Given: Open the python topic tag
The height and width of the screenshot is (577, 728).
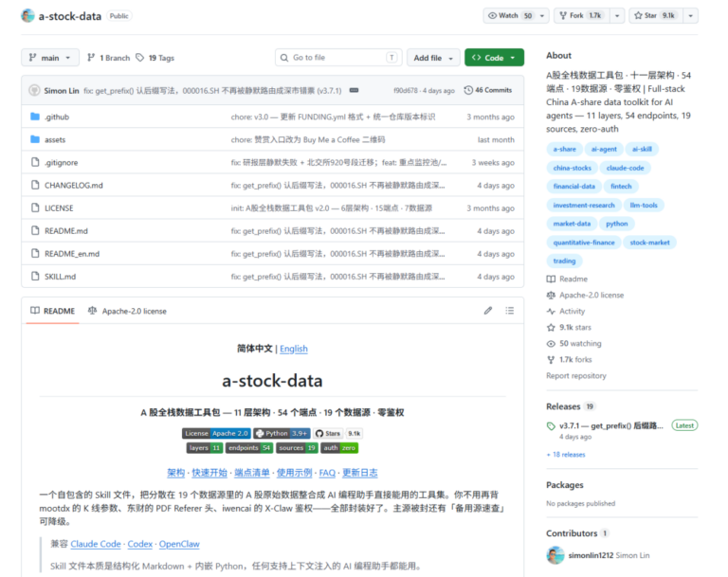Looking at the screenshot, I should point(616,224).
